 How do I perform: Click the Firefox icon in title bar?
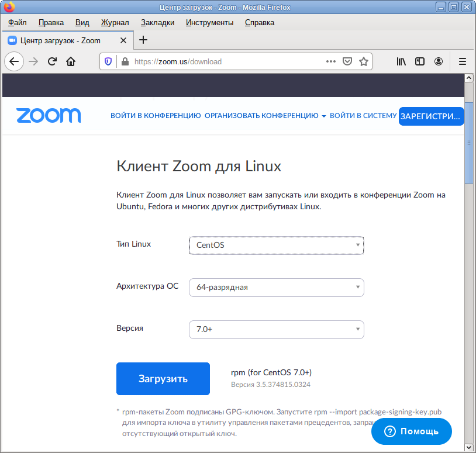[9, 7]
